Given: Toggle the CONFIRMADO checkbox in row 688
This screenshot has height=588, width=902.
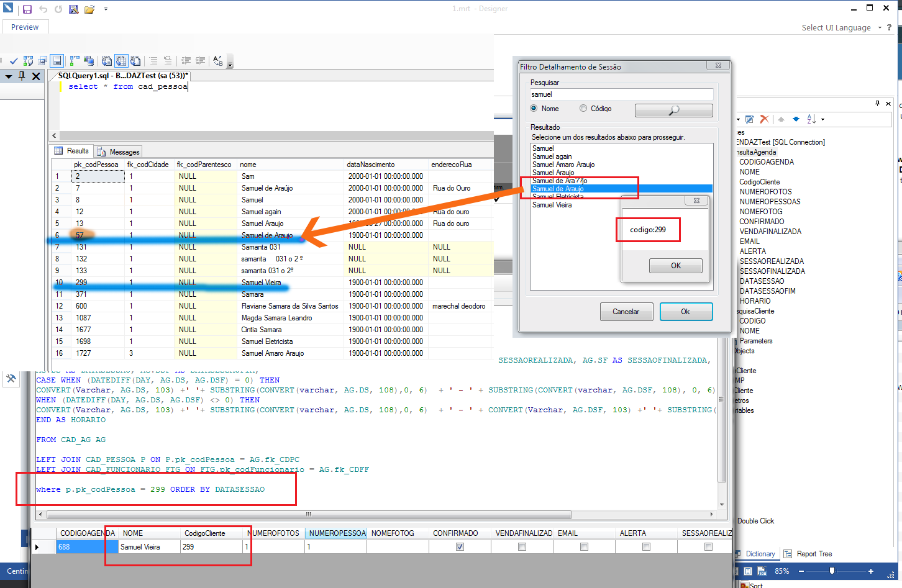Looking at the screenshot, I should 460,547.
